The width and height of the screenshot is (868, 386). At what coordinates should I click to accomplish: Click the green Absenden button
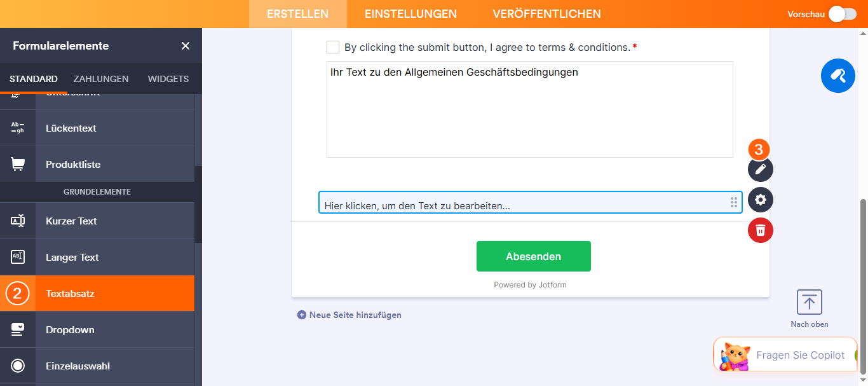pos(534,256)
